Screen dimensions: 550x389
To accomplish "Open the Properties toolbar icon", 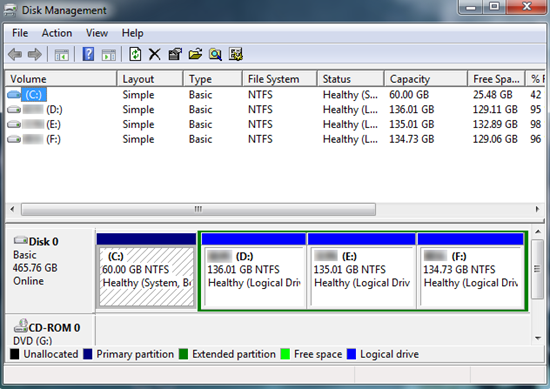I will click(x=175, y=54).
